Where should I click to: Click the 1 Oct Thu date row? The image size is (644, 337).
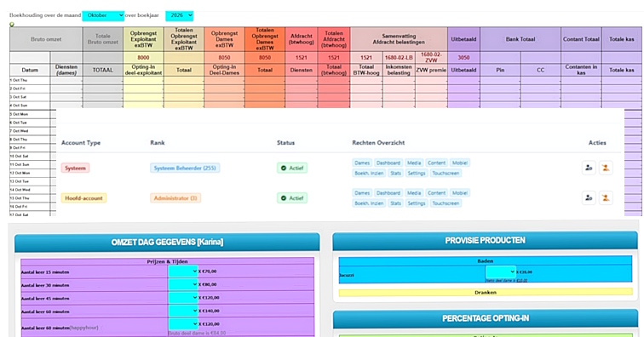(x=30, y=81)
